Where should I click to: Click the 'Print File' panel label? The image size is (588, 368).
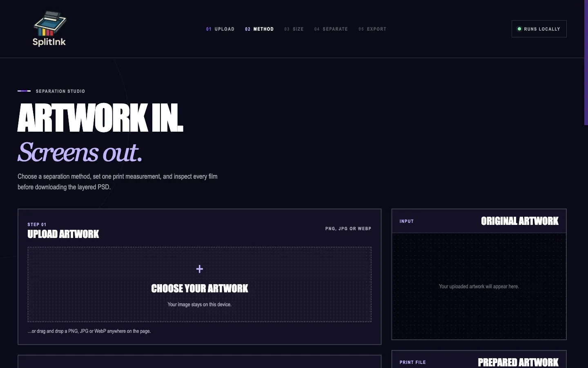click(413, 362)
